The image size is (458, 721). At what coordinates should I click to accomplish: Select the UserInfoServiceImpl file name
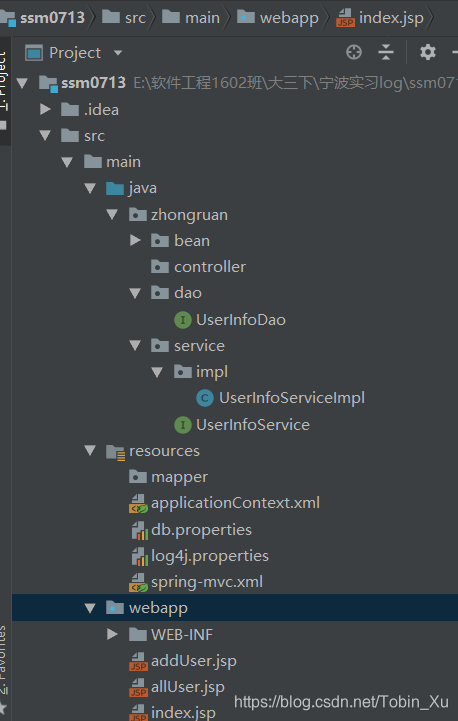292,398
